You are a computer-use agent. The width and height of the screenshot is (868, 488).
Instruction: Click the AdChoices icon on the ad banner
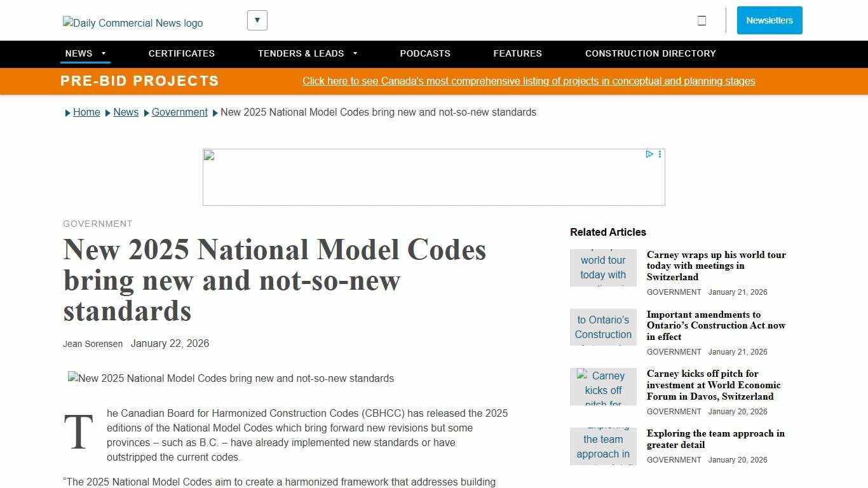648,154
